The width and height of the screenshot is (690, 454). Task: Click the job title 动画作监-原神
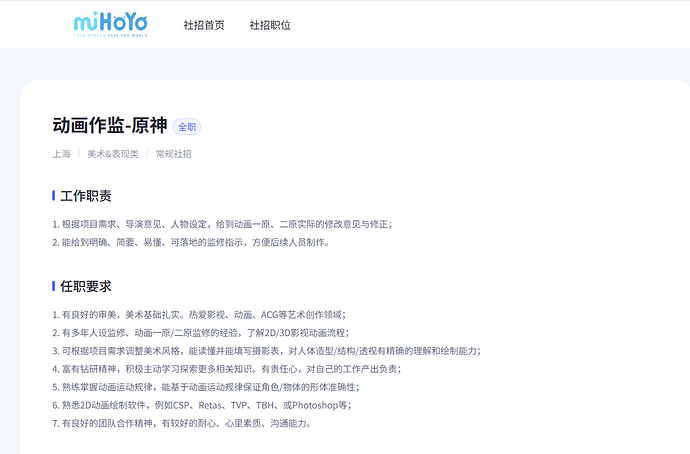110,125
